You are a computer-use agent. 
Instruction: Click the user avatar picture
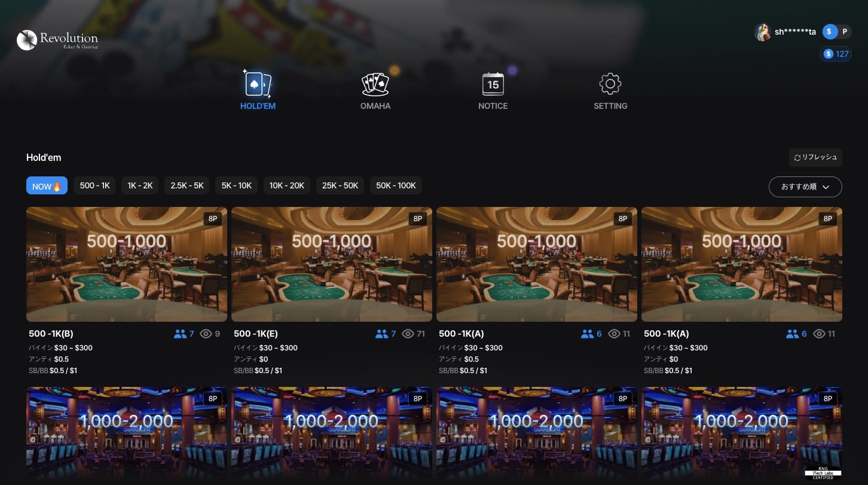coord(762,32)
